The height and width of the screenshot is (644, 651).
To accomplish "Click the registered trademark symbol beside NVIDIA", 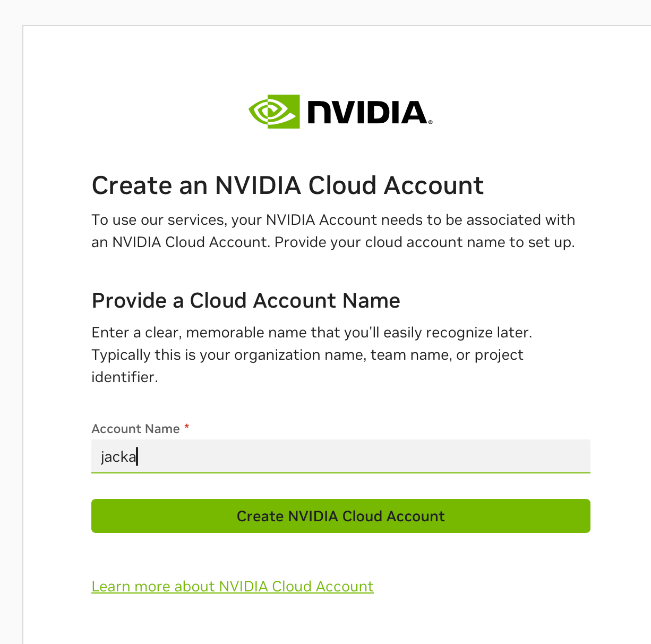I will [430, 122].
